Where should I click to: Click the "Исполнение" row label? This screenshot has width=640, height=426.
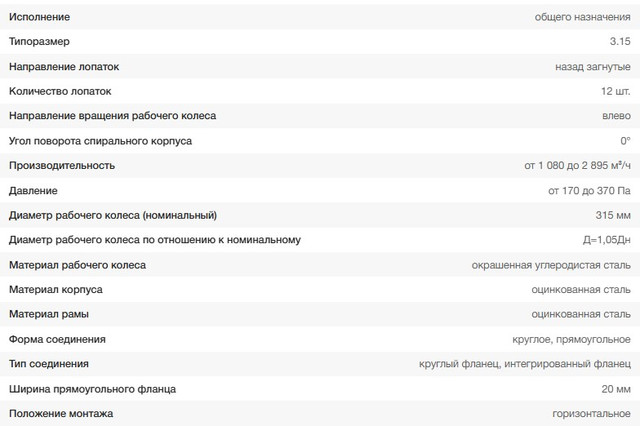coord(40,17)
